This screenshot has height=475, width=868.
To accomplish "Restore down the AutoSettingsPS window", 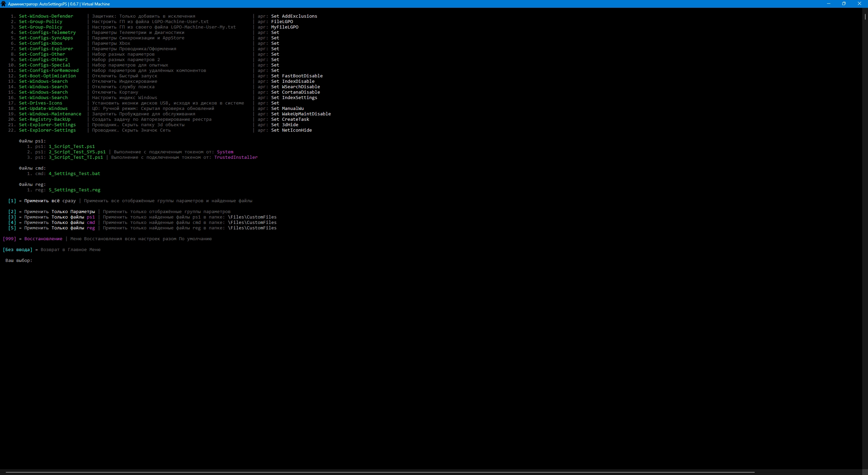I will (844, 4).
